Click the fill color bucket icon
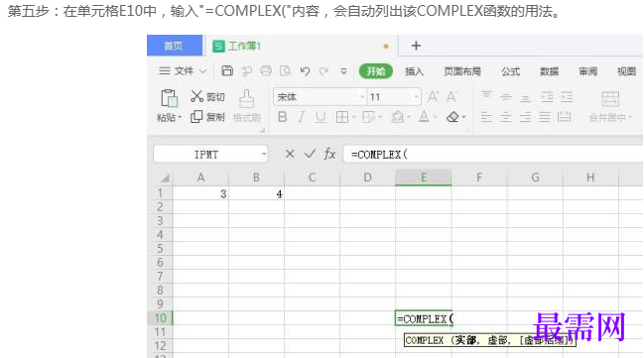 pyautogui.click(x=397, y=117)
